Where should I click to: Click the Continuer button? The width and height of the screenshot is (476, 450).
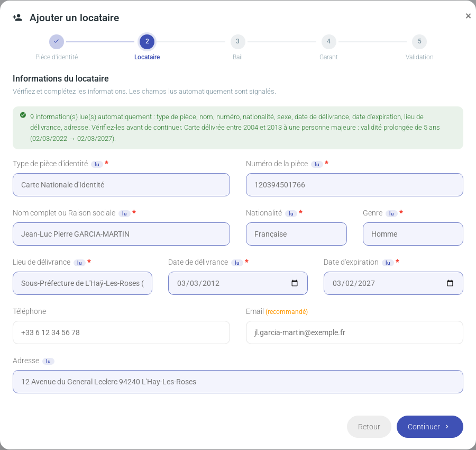pos(429,427)
